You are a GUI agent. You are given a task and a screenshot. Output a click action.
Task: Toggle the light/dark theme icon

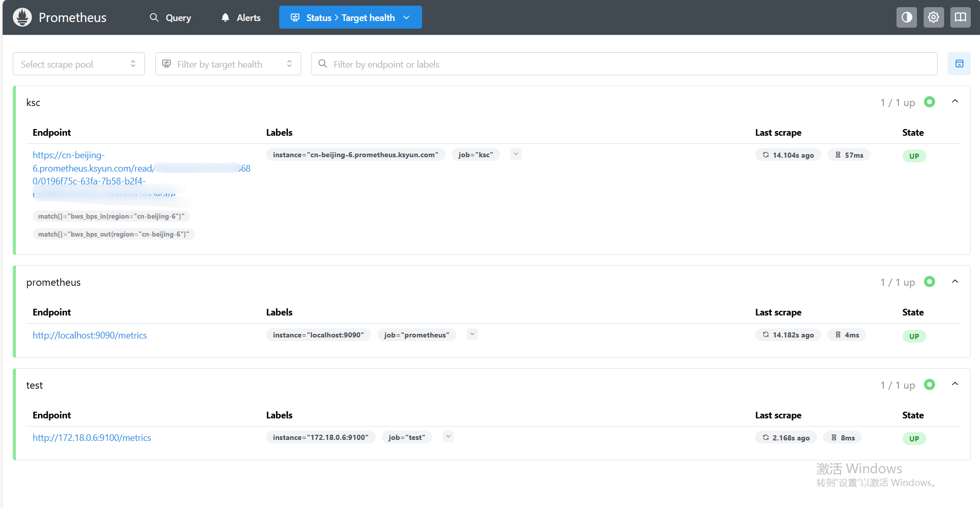pyautogui.click(x=906, y=17)
